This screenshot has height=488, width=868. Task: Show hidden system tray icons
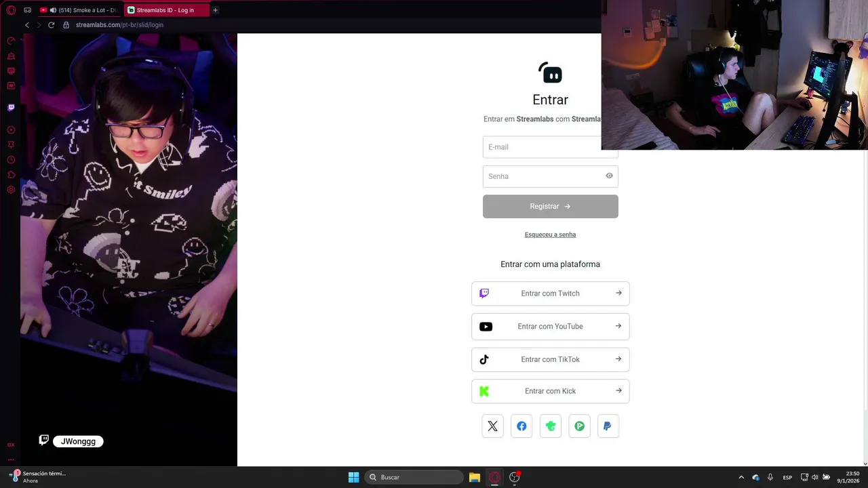pyautogui.click(x=741, y=477)
